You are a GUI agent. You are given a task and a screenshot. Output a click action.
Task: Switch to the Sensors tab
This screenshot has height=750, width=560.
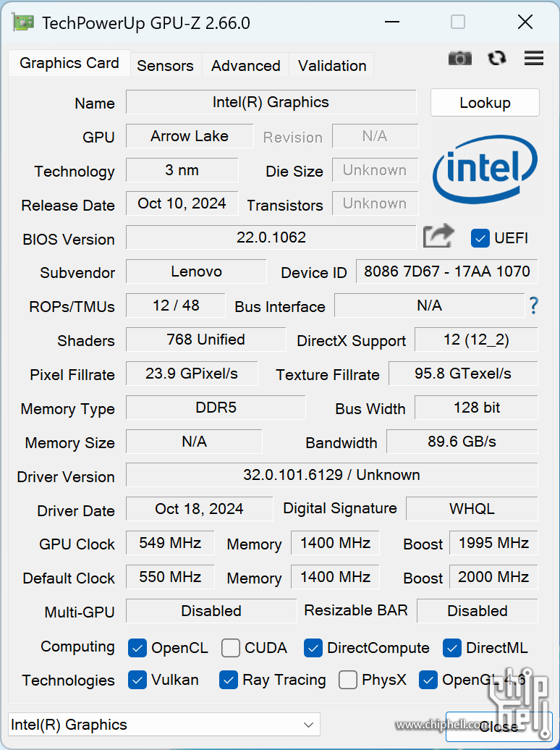165,65
